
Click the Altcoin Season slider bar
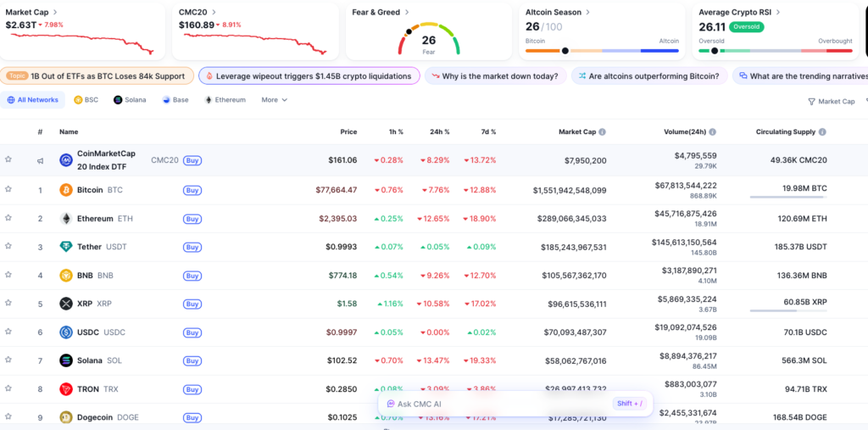(x=602, y=51)
